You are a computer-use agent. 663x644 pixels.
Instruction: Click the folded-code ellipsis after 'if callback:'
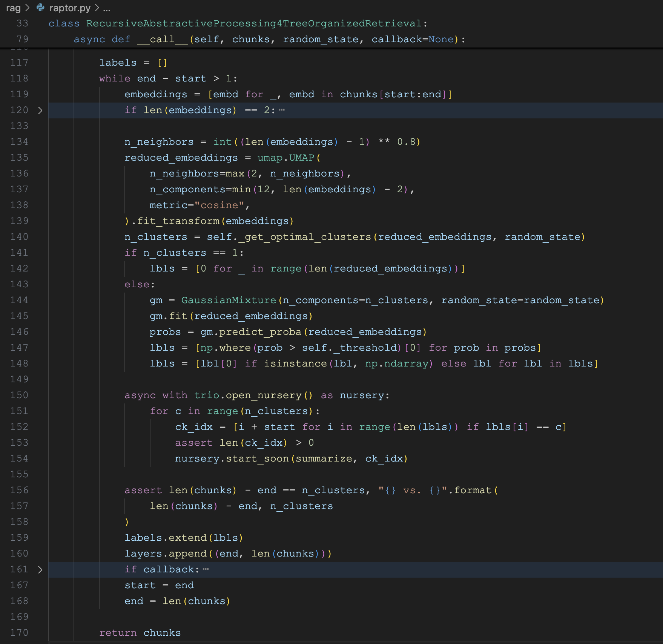[x=206, y=569]
